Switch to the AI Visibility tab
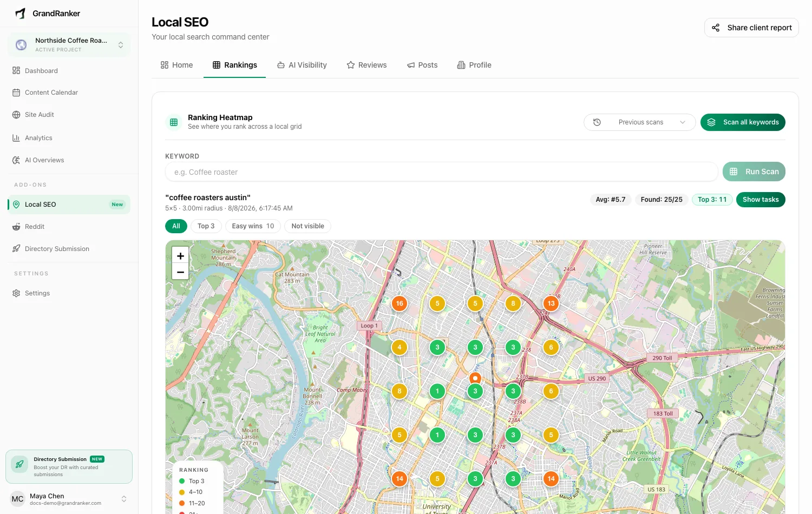The image size is (812, 514). pyautogui.click(x=302, y=65)
